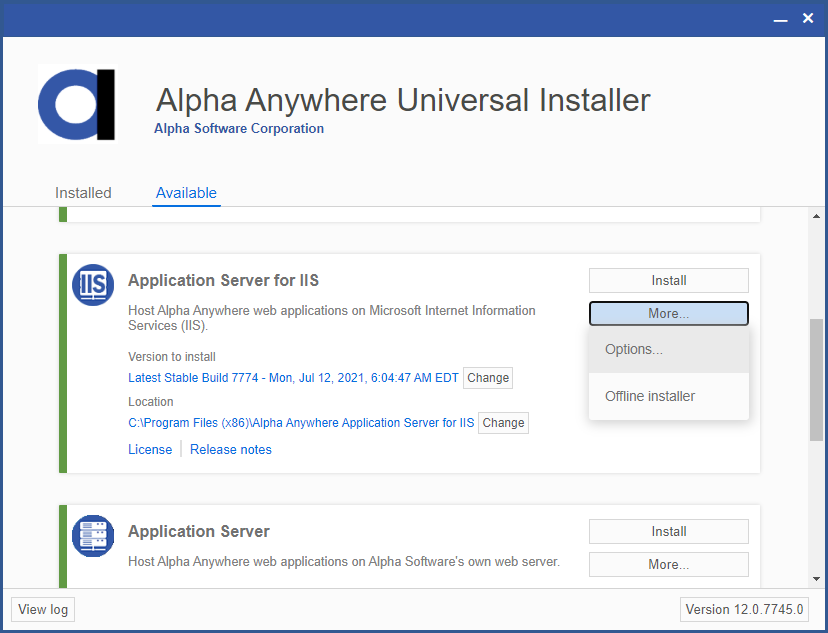This screenshot has height=633, width=828.
Task: Switch to the Available tab
Action: click(x=186, y=193)
